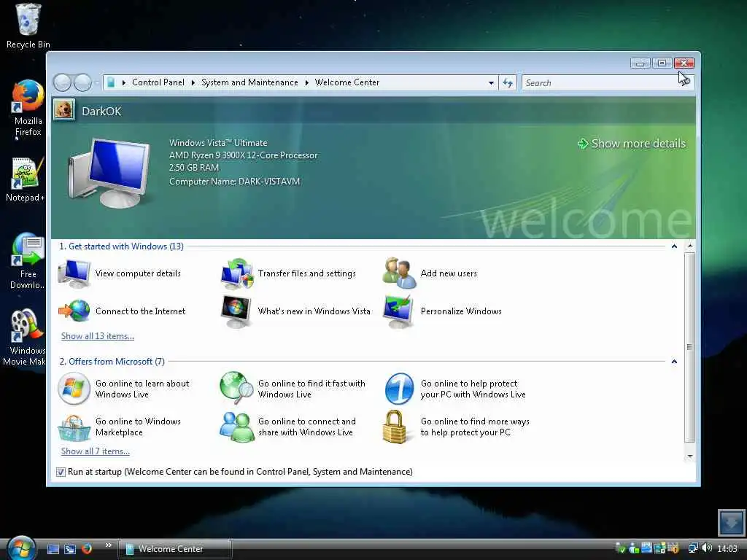Click the Computer Name: DARK-VISTAVM text
Image resolution: width=747 pixels, height=560 pixels.
234,182
